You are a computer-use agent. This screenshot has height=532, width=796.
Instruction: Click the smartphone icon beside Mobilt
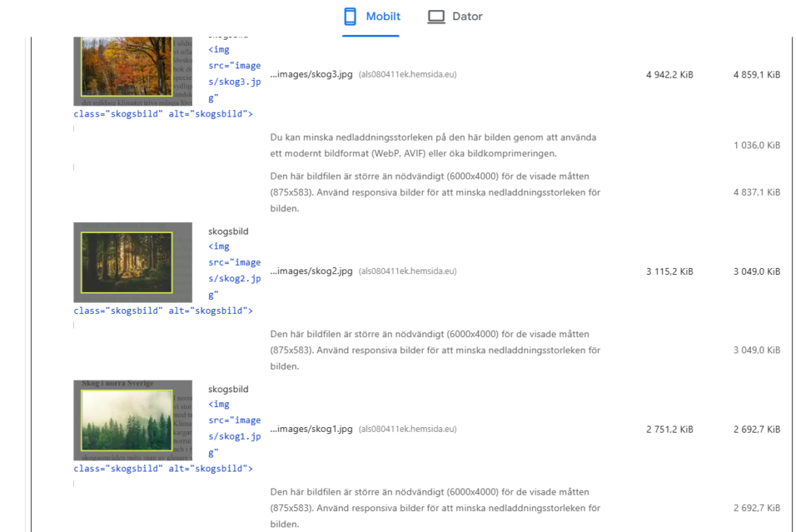pos(351,16)
